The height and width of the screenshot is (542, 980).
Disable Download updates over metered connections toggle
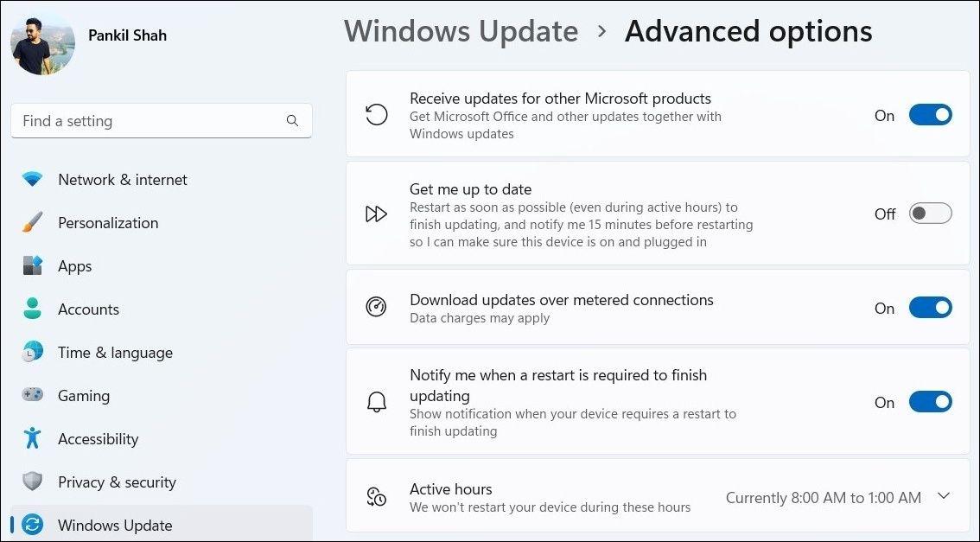pos(930,308)
